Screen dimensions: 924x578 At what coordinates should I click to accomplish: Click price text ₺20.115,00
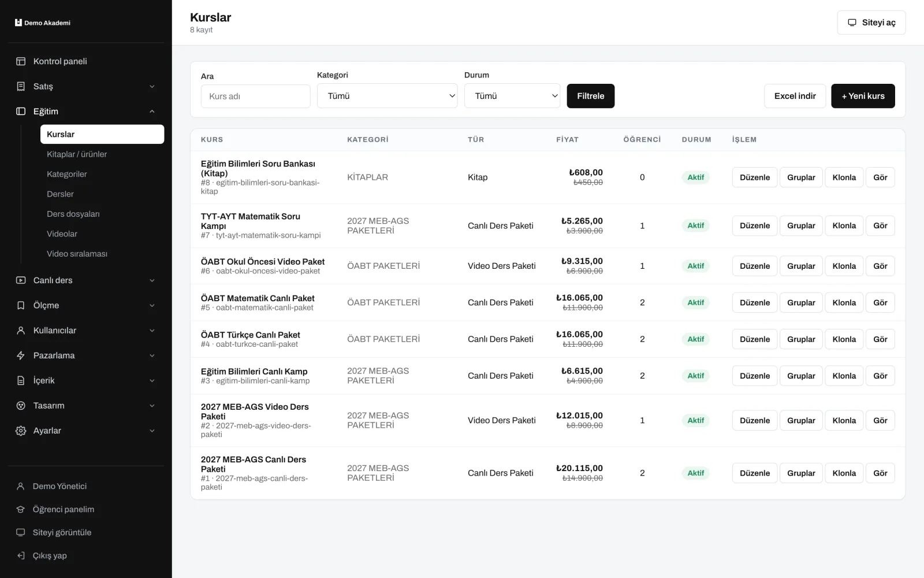[579, 468]
